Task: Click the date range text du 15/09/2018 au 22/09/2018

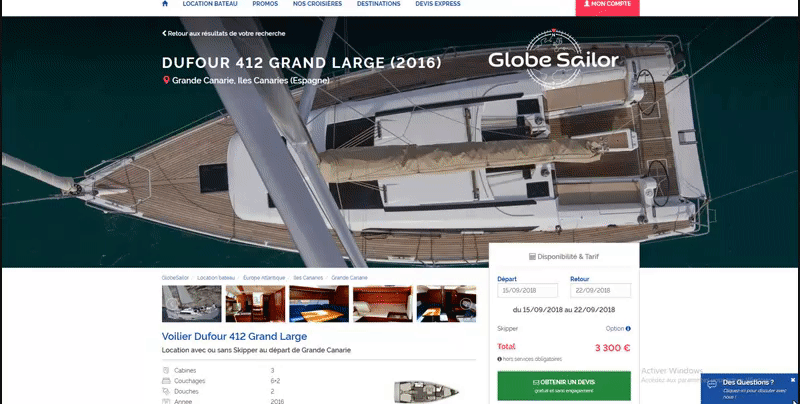Action: (564, 310)
